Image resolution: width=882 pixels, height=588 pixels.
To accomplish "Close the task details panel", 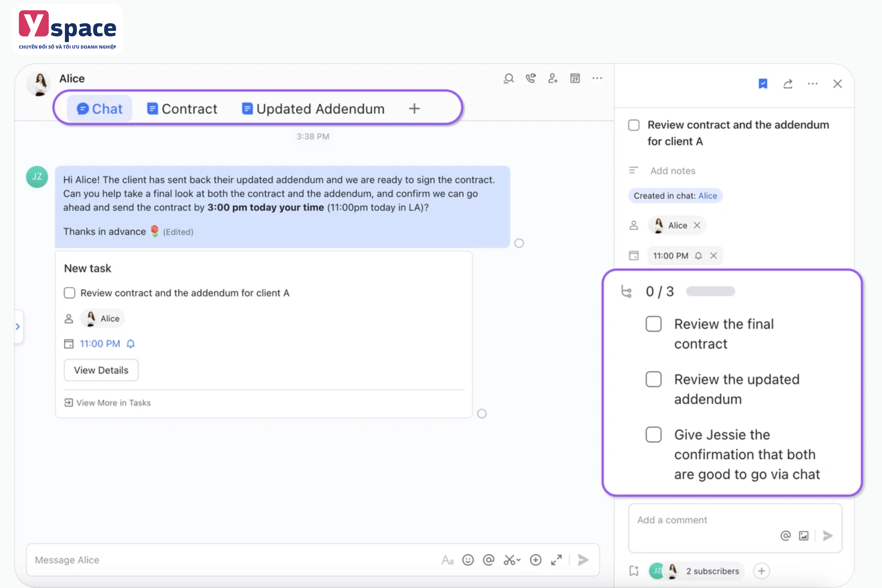I will pos(837,83).
